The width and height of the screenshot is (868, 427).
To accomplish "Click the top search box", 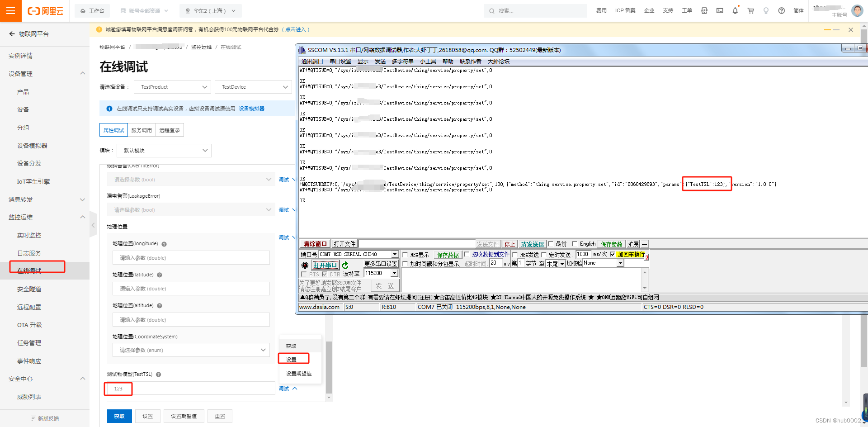I will [x=535, y=11].
